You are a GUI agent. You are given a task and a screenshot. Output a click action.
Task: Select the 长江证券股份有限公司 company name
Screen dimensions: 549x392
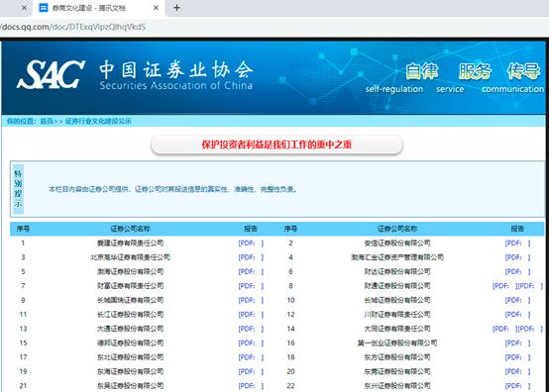130,315
